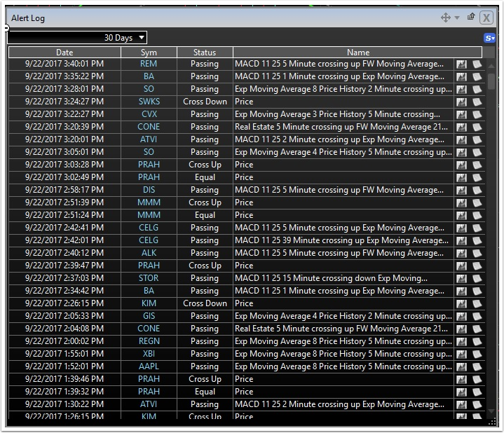The width and height of the screenshot is (504, 433).
Task: Click the AAPL symbol link
Action: coord(149,366)
